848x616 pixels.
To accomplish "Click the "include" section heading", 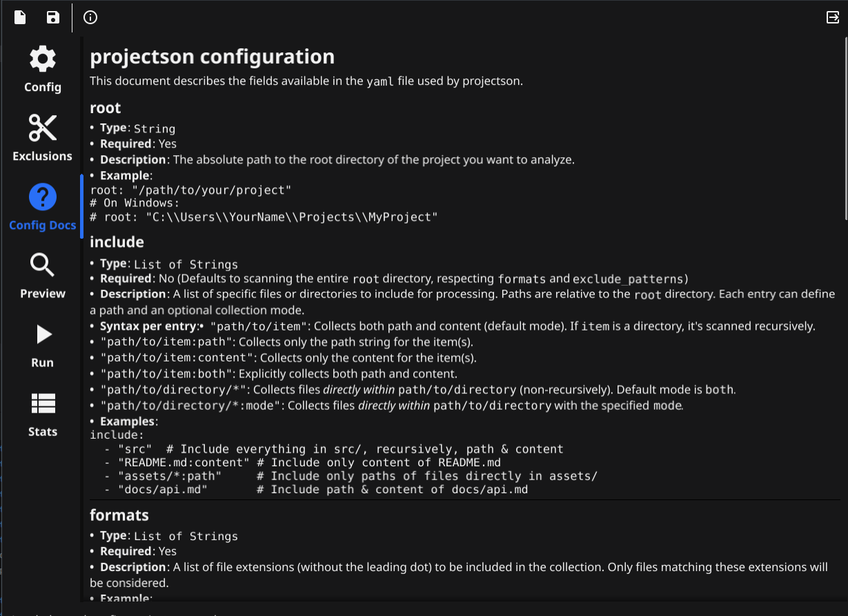I will tap(117, 242).
